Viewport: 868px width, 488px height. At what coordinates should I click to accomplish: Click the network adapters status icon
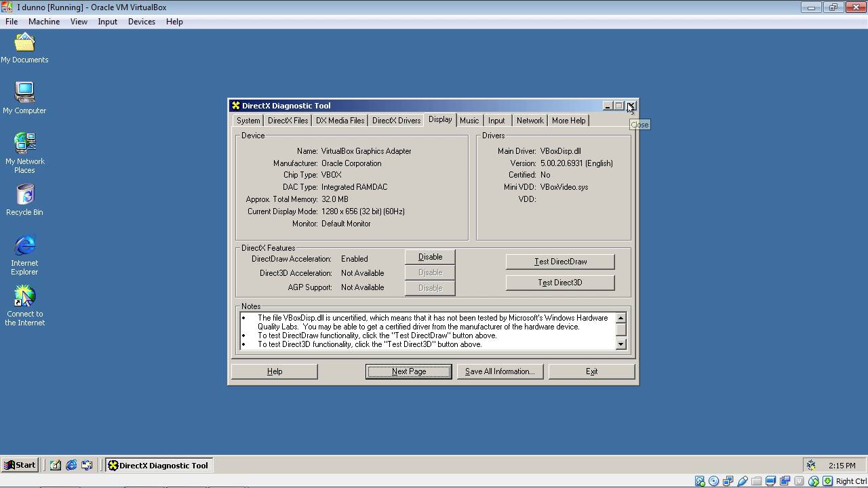(728, 481)
